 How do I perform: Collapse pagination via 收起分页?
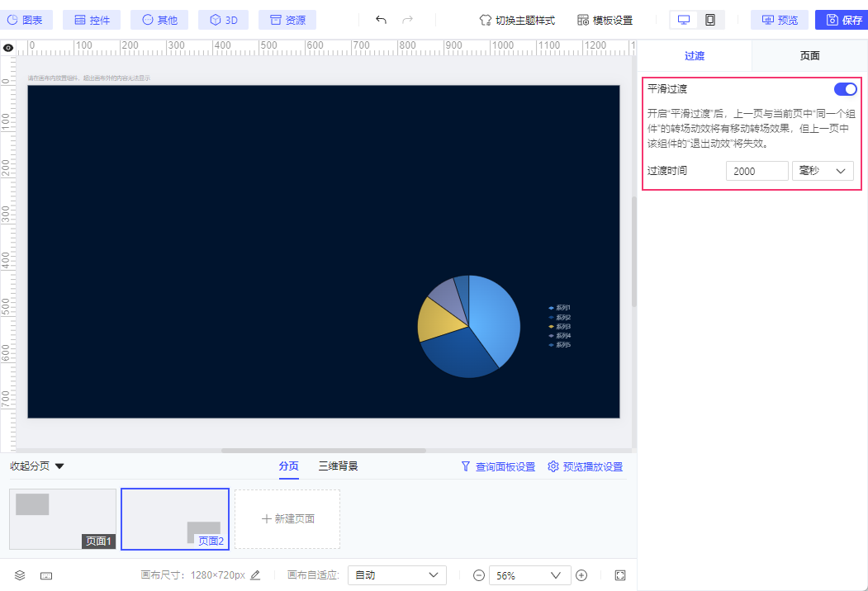coord(37,466)
